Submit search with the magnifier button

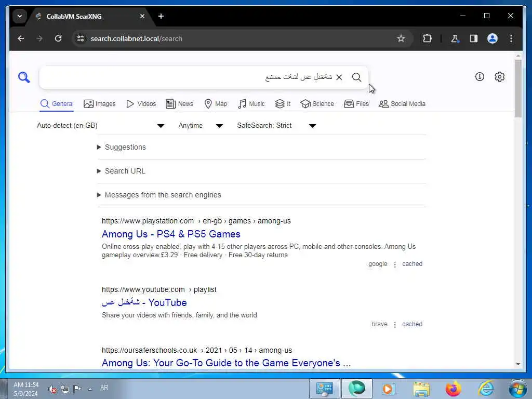[356, 77]
